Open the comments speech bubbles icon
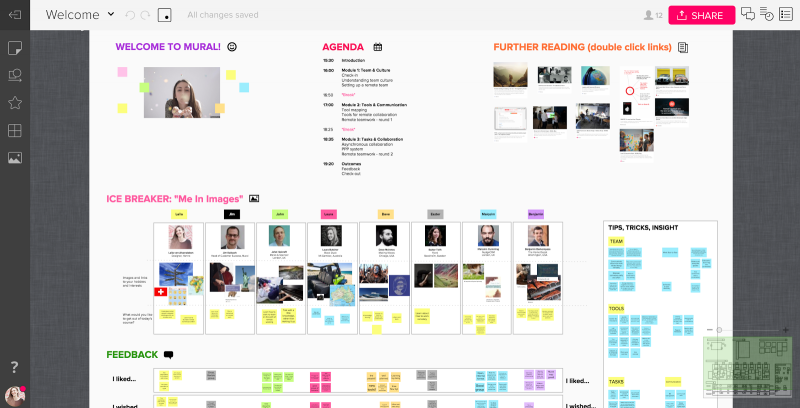This screenshot has width=800, height=408. click(x=747, y=14)
